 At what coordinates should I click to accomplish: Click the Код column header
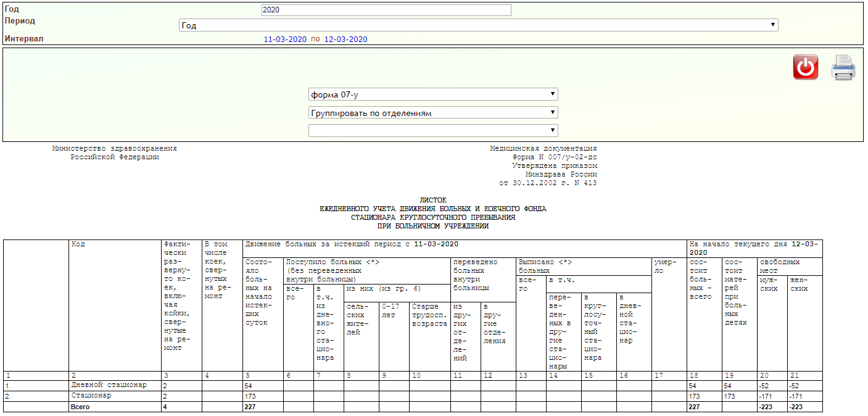(78, 244)
